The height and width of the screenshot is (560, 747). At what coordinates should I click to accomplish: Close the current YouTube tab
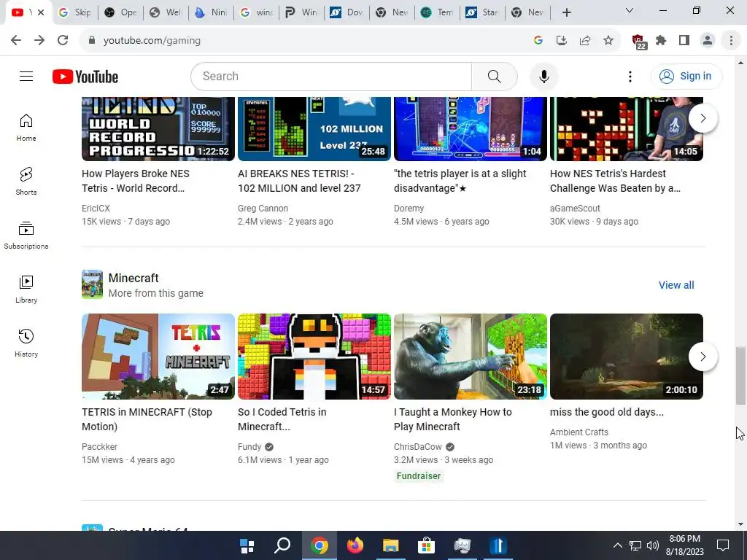coord(41,12)
